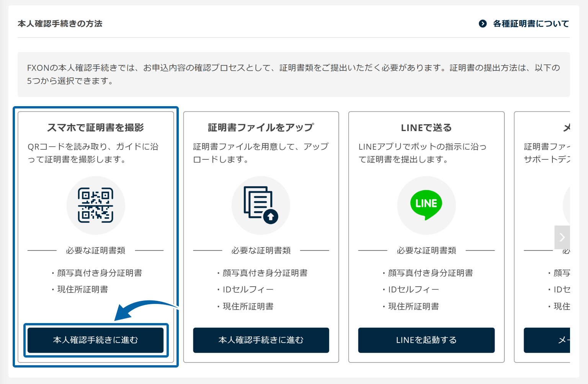Click the 本人確認手続きに進む button under 証明書ファイルをアップ
The image size is (588, 384).
click(x=261, y=340)
